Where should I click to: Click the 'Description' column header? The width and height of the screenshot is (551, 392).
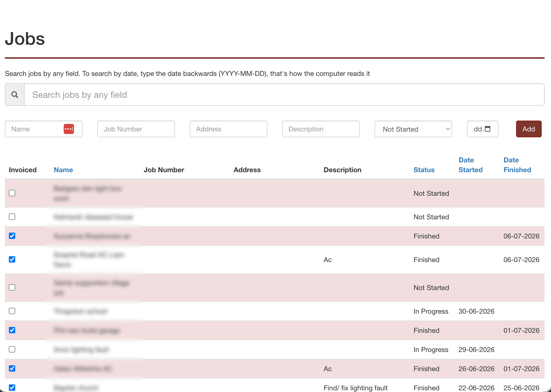pos(342,170)
